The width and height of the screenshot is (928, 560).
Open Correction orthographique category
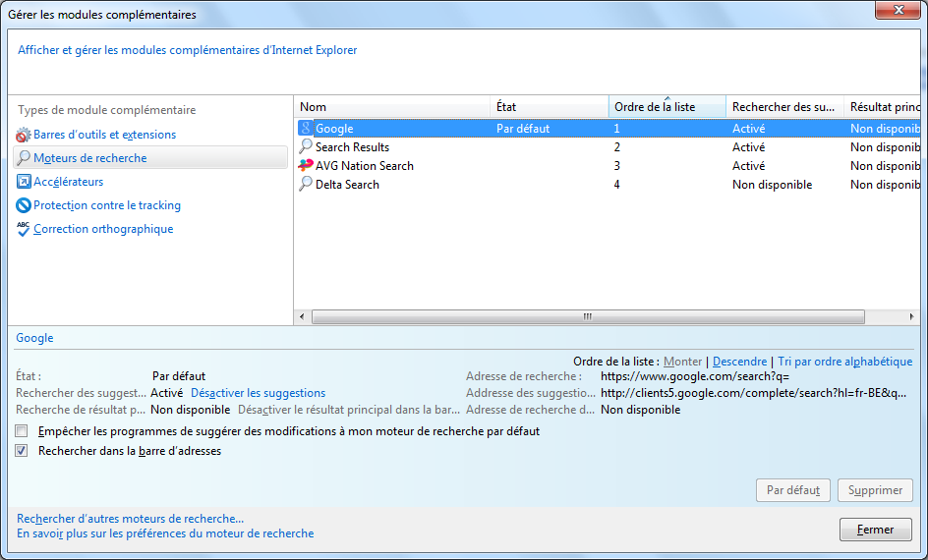[103, 229]
